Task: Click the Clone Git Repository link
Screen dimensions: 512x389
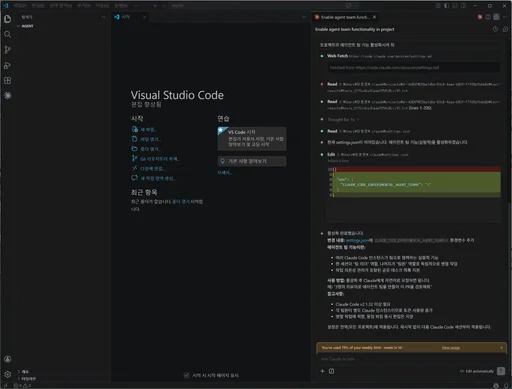Action: [155, 159]
